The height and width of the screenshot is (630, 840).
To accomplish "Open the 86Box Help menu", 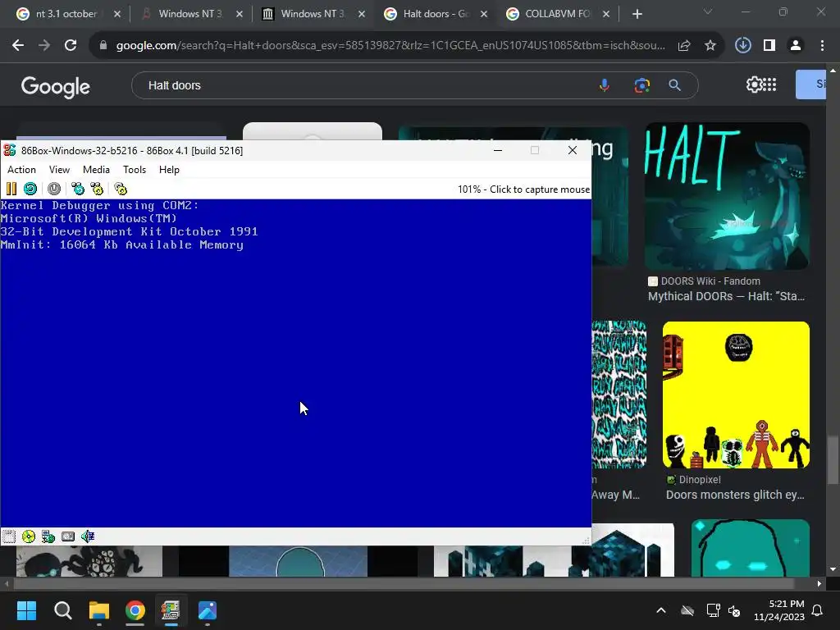I will coord(169,170).
